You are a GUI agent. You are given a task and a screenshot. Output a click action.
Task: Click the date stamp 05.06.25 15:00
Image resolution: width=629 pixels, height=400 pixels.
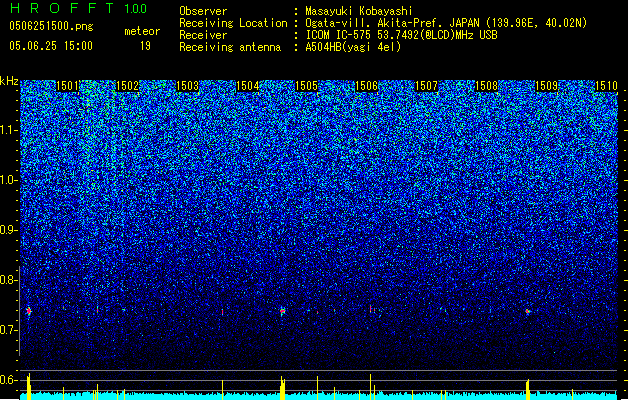click(51, 46)
